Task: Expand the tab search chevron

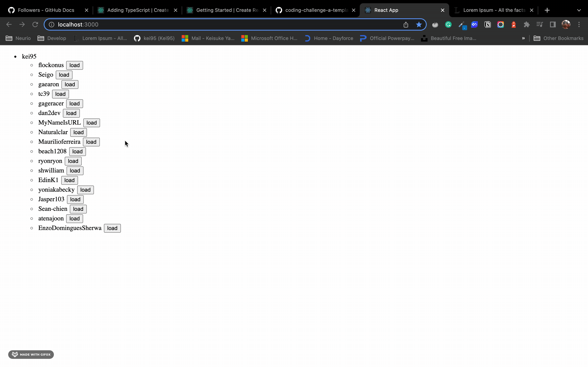Action: point(579,10)
